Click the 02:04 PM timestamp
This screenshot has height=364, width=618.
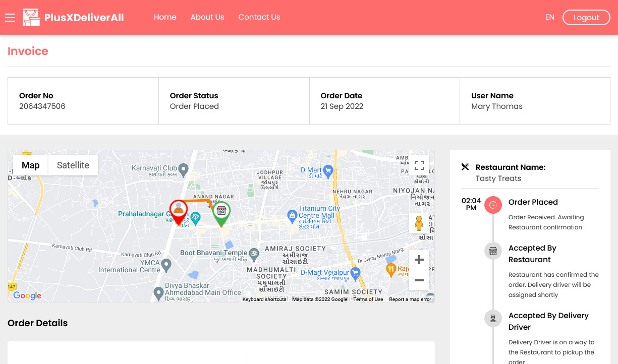[471, 204]
